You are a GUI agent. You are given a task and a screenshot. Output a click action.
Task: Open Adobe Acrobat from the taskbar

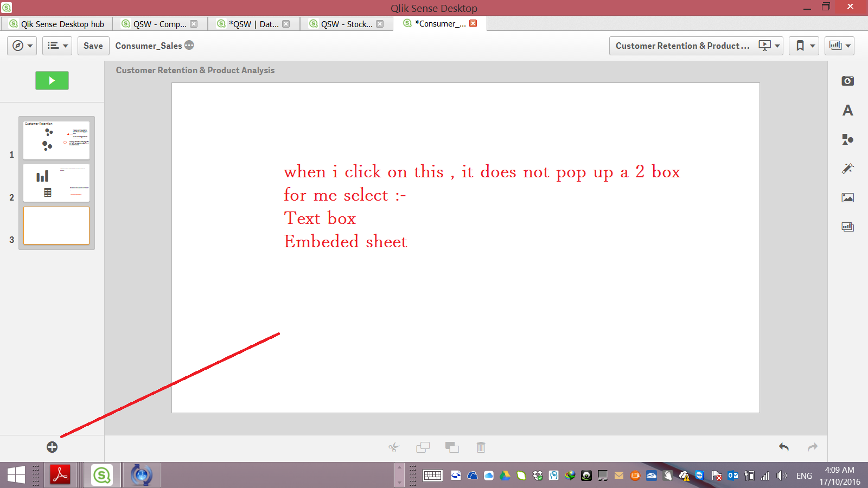pos(60,476)
